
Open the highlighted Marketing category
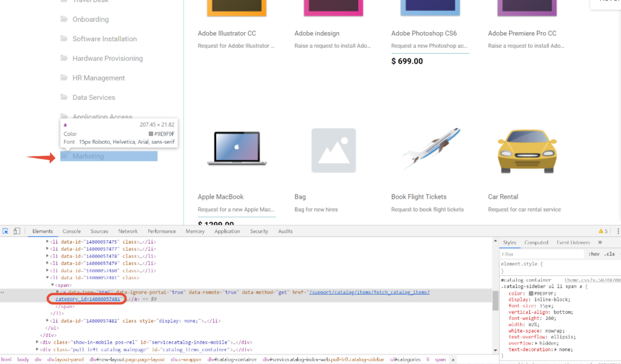[x=109, y=156]
